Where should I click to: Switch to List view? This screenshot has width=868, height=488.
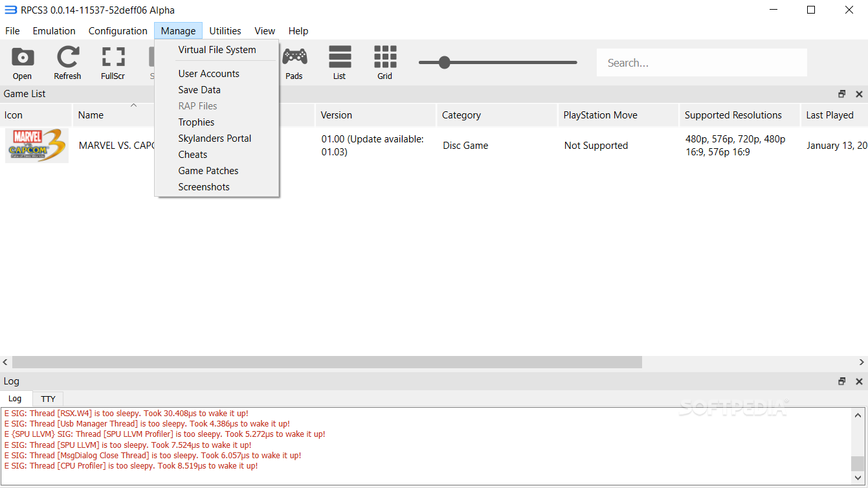(x=340, y=63)
